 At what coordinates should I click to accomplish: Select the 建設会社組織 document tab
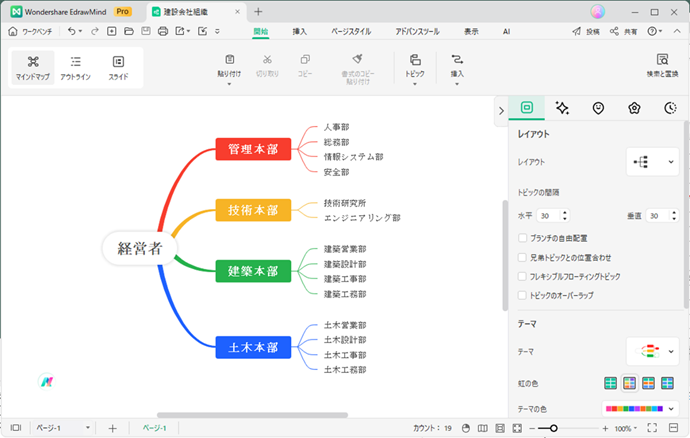pyautogui.click(x=196, y=12)
